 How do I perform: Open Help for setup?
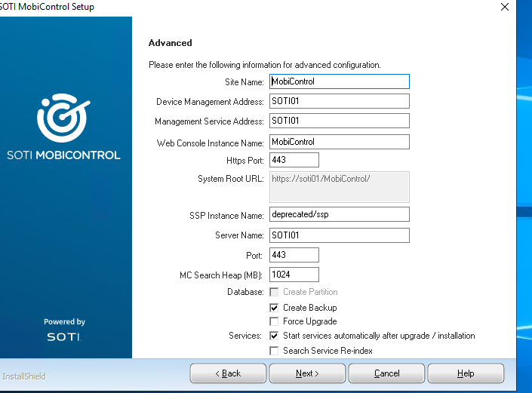coord(466,373)
